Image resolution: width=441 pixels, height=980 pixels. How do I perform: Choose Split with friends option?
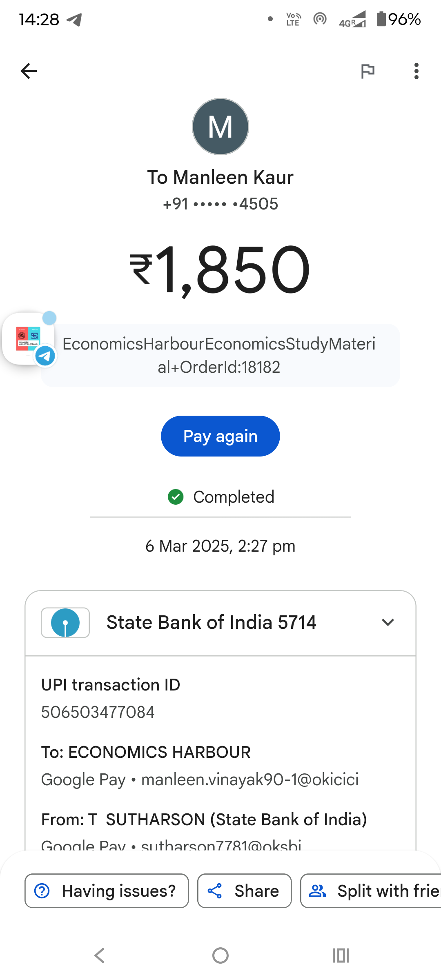click(x=372, y=891)
